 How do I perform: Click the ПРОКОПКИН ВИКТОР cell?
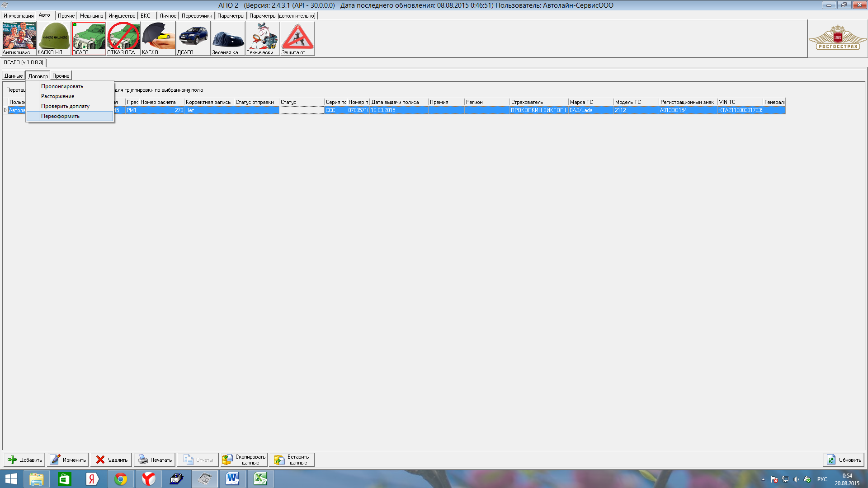pos(539,110)
